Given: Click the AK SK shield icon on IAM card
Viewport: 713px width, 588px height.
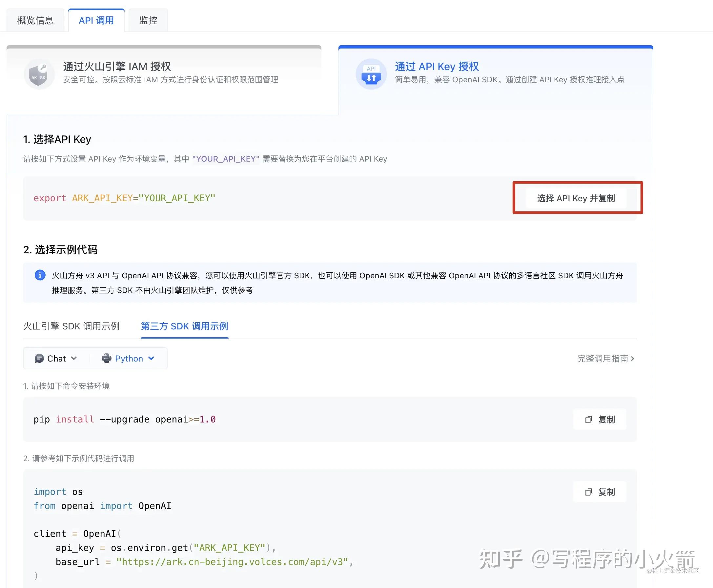Looking at the screenshot, I should pyautogui.click(x=39, y=74).
